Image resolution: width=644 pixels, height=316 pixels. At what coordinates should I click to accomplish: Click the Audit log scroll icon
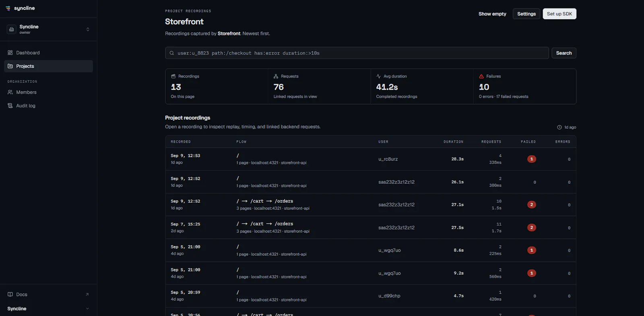click(10, 106)
